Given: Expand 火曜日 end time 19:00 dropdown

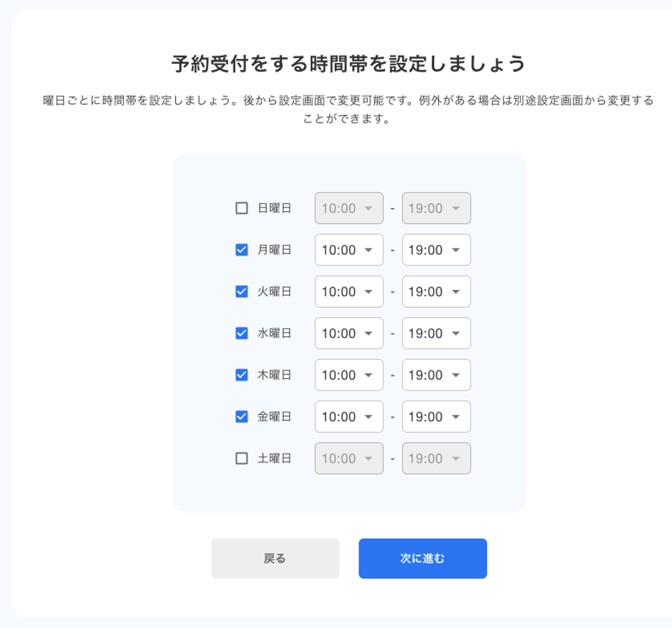Looking at the screenshot, I should pos(436,291).
